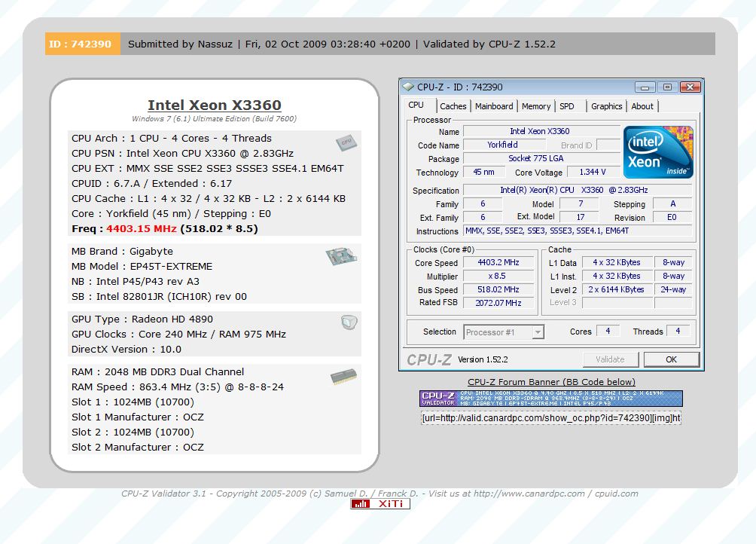The width and height of the screenshot is (756, 544).
Task: Open the Processor #1 selection dropdown
Action: [505, 332]
